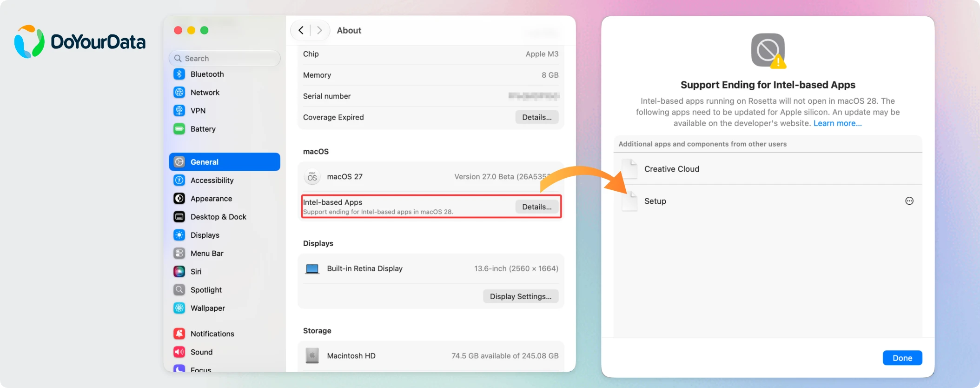Focus the Search field in sidebar
Image resolution: width=980 pixels, height=388 pixels.
coord(225,58)
